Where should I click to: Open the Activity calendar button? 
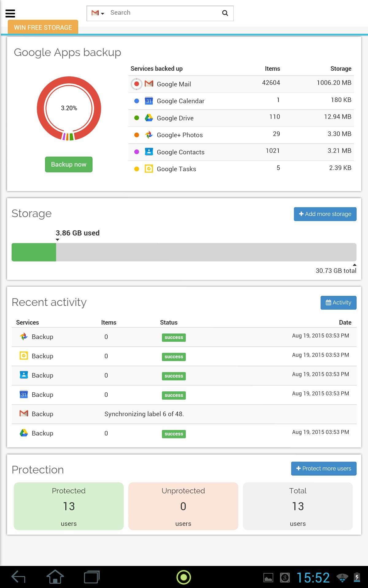(339, 303)
